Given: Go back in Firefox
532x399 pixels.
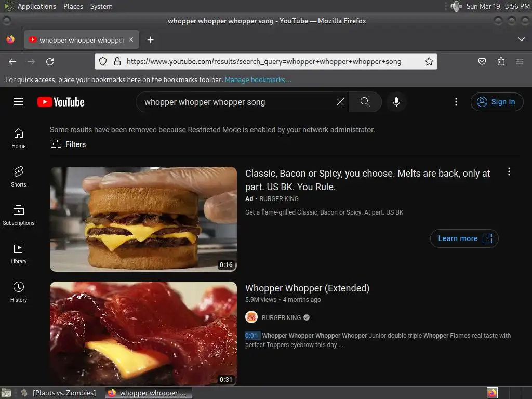Looking at the screenshot, I should click(x=12, y=61).
